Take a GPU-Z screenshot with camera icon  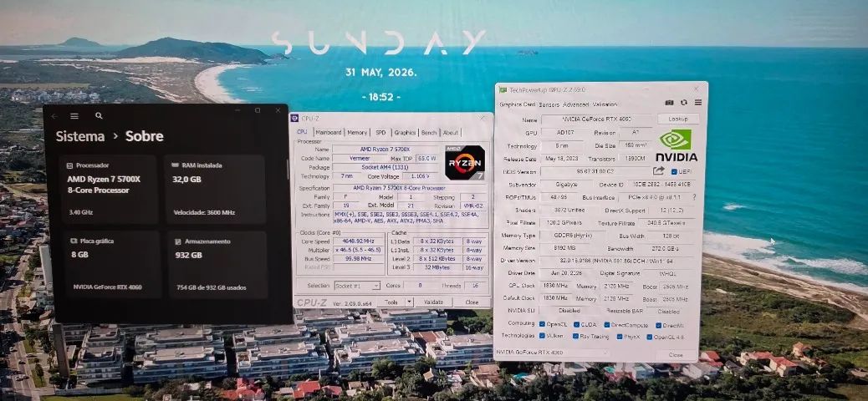click(x=669, y=102)
